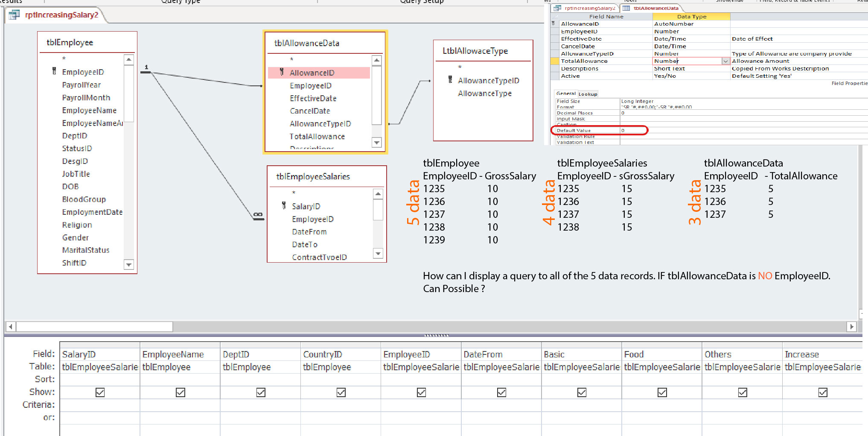Image resolution: width=868 pixels, height=436 pixels.
Task: Click the rptIncreasingSalary2 query tab icon
Action: coord(14,15)
